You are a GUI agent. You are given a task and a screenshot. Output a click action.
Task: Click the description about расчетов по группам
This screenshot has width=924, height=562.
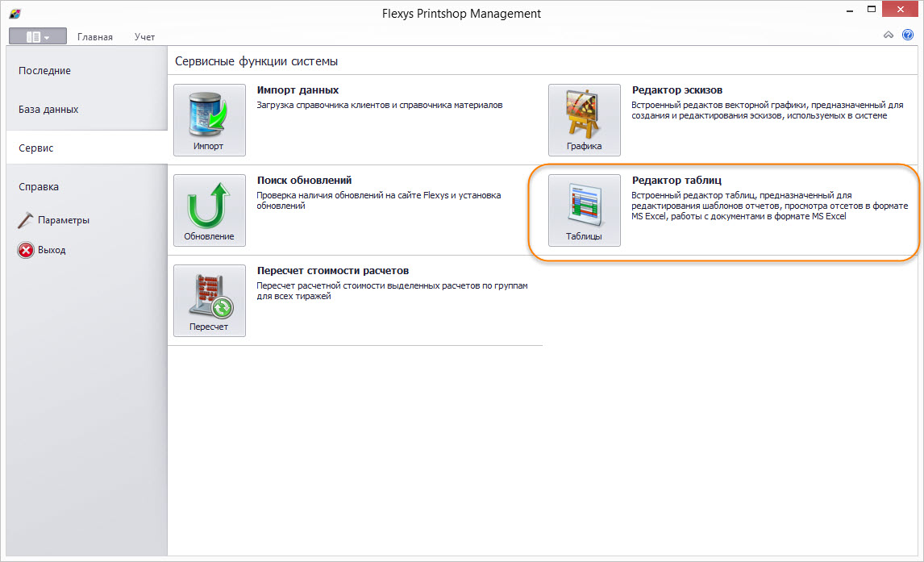point(392,291)
